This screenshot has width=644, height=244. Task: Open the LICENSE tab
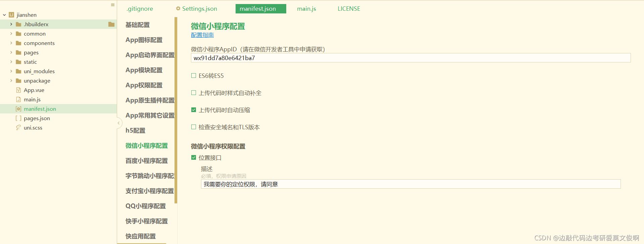pos(349,9)
